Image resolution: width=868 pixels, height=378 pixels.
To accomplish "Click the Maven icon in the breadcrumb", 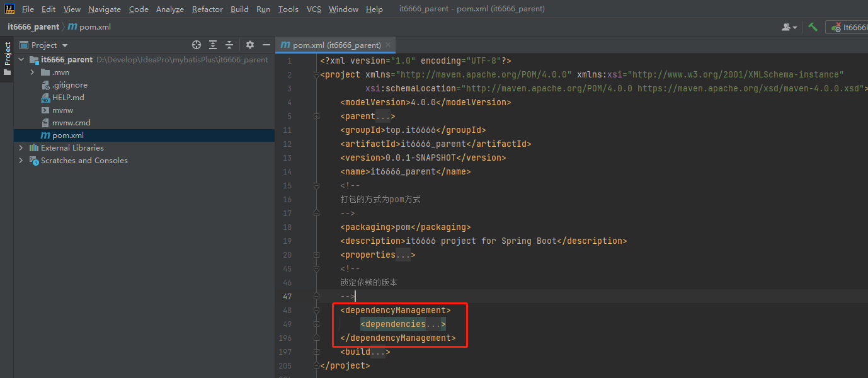I will coord(72,26).
